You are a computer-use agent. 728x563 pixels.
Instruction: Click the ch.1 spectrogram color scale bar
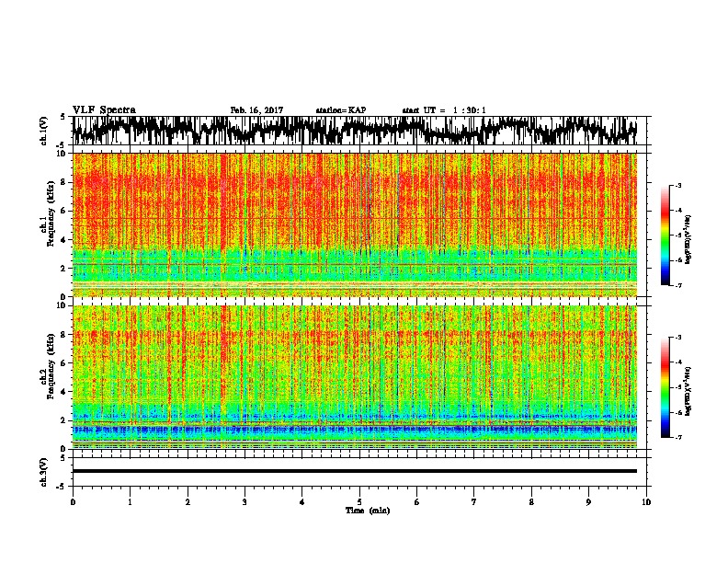click(x=665, y=236)
